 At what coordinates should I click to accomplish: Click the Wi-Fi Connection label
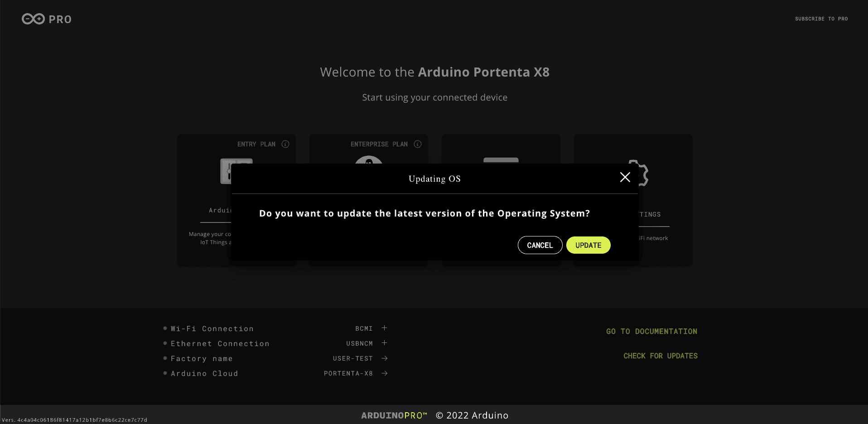pos(212,328)
